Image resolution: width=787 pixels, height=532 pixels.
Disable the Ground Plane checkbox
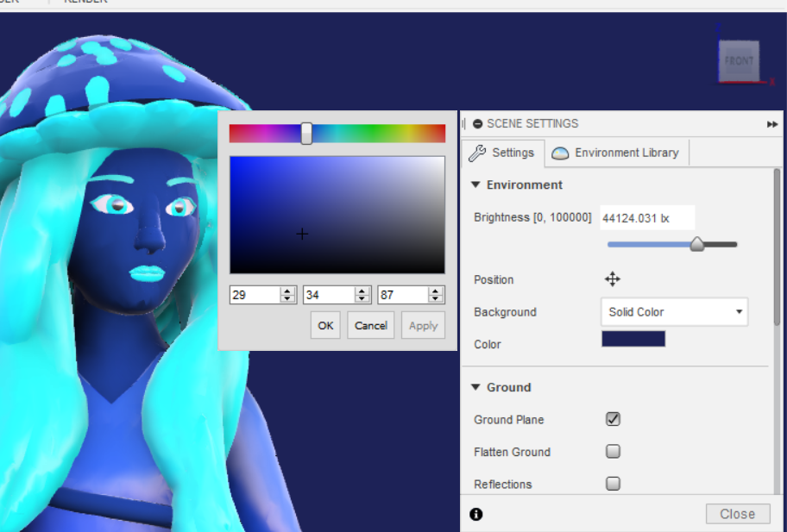[x=613, y=419]
